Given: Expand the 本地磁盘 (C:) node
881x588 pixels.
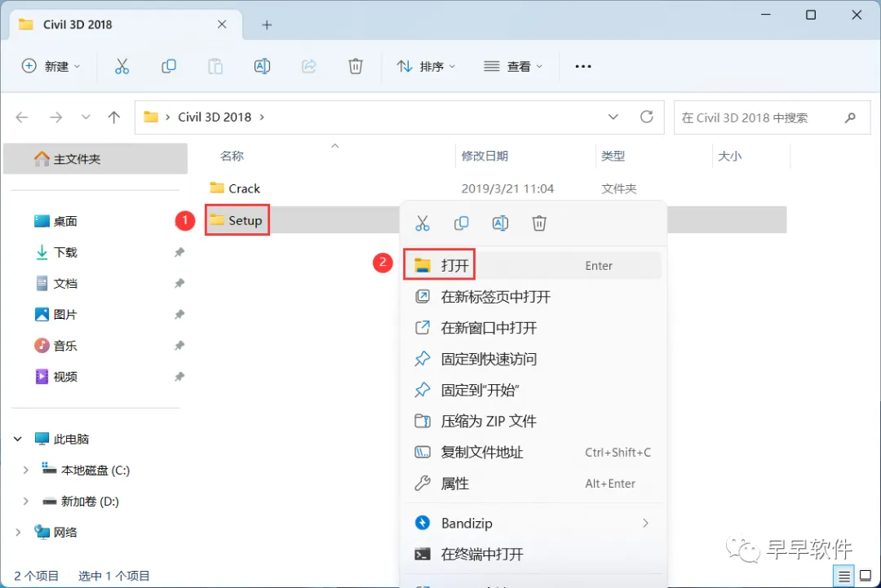Looking at the screenshot, I should pos(26,470).
